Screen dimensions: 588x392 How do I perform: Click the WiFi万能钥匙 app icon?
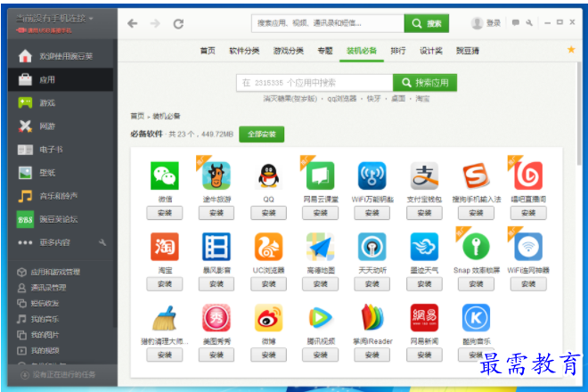[372, 176]
